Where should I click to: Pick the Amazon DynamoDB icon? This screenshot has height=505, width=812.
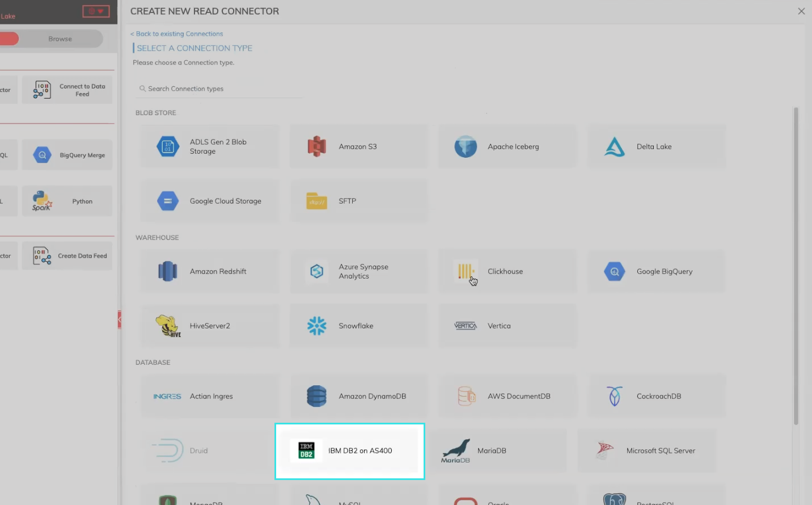pos(316,396)
